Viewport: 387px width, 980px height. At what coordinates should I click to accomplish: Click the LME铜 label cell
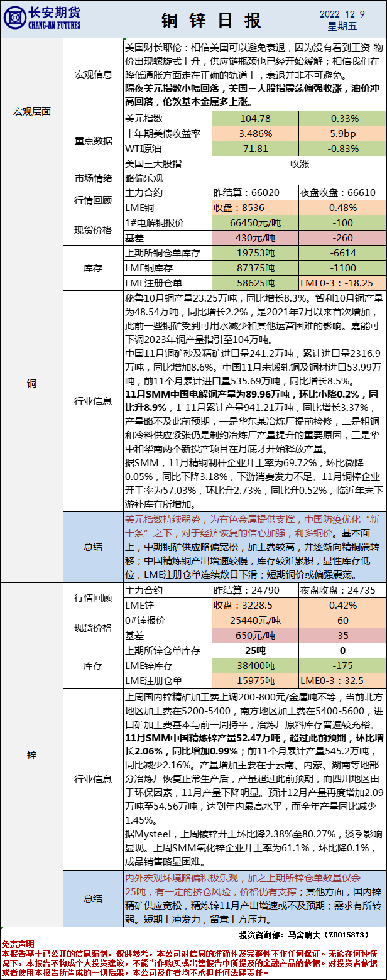[168, 207]
